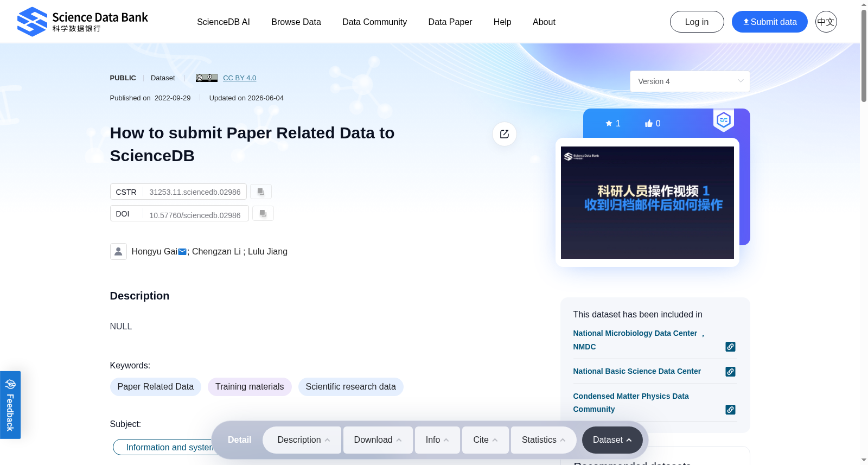
Task: Open the Browse Data menu
Action: click(x=296, y=22)
